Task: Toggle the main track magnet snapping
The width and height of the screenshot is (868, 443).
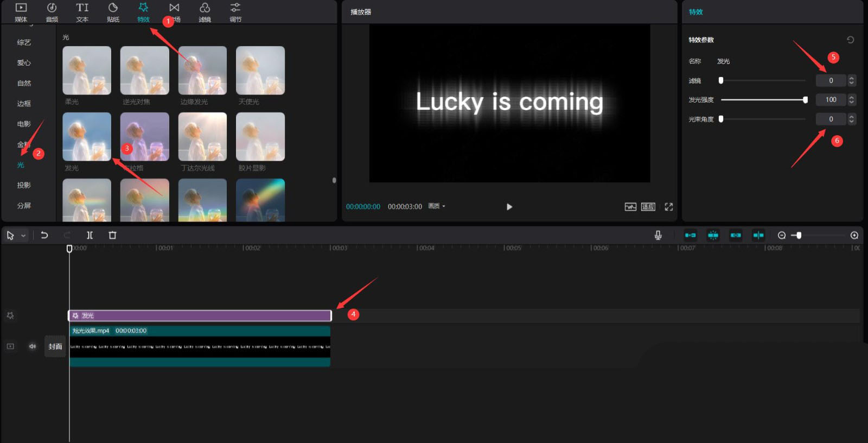Action: click(x=690, y=235)
